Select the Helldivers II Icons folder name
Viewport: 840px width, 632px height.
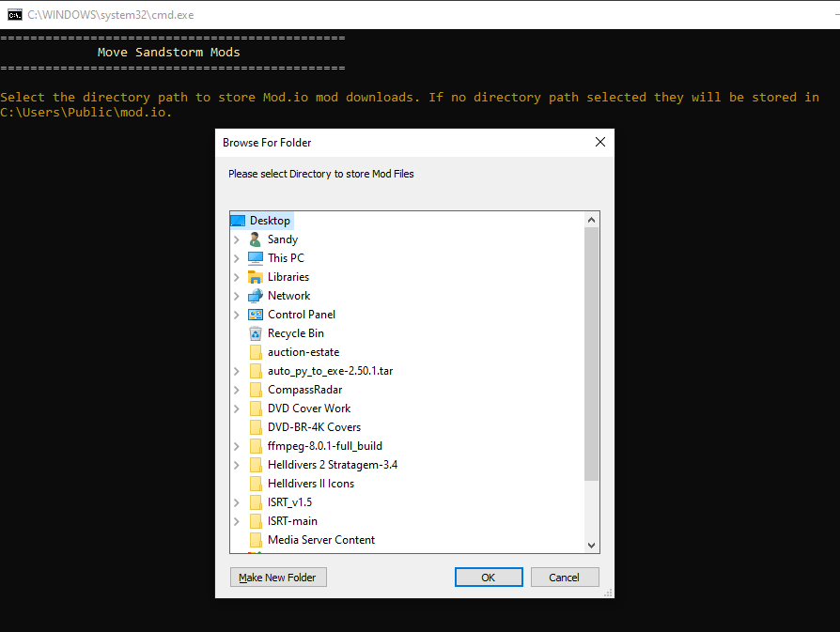311,483
